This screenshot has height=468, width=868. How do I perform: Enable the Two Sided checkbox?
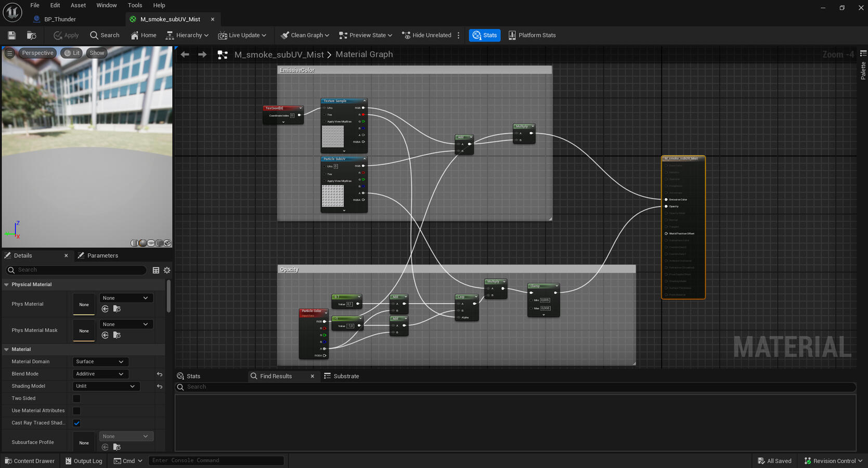click(x=76, y=399)
